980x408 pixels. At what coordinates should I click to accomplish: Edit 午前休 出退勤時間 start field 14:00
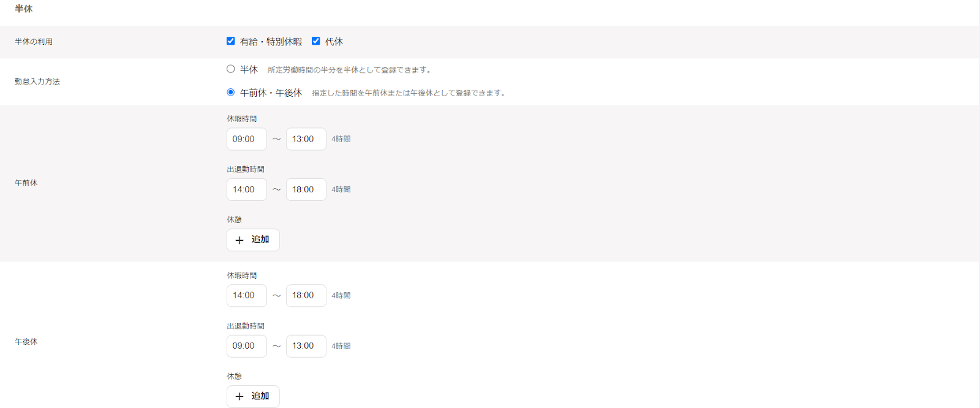click(247, 189)
